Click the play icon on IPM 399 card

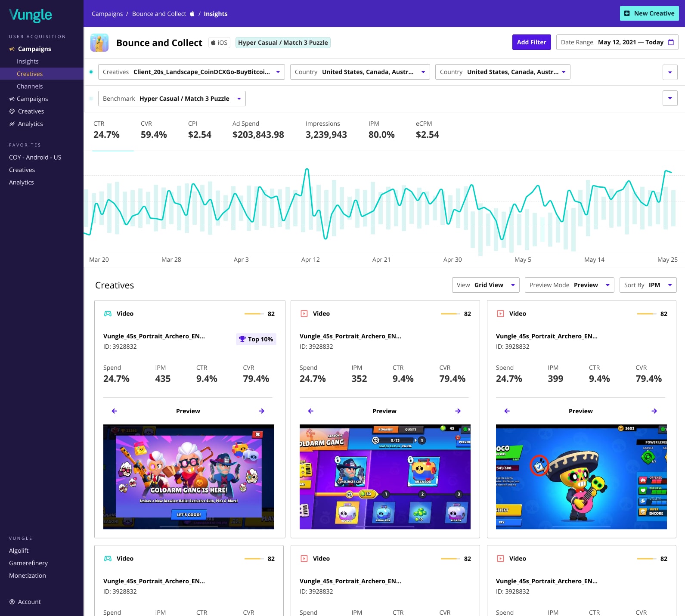tap(500, 314)
